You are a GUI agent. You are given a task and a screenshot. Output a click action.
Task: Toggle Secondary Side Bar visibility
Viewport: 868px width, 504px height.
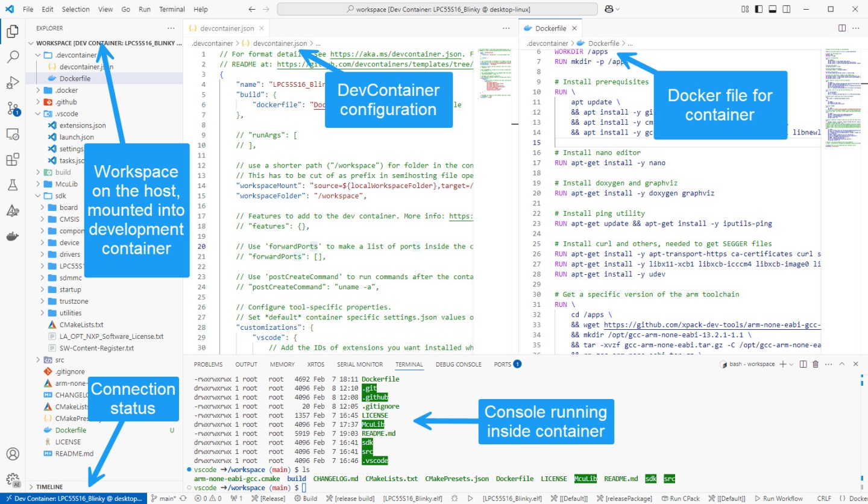(787, 9)
